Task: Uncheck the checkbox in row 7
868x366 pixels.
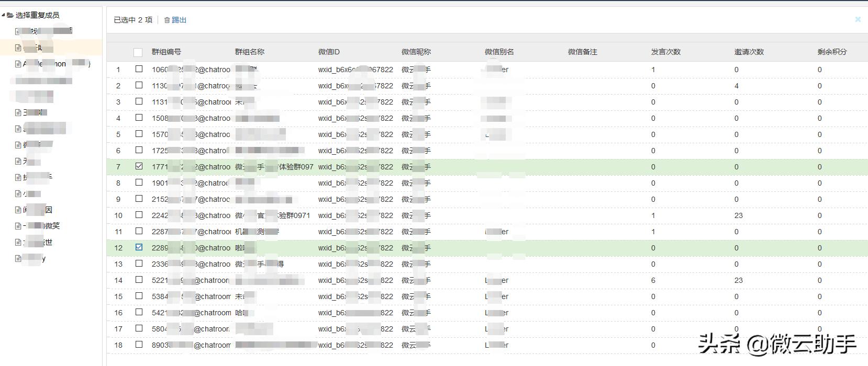Action: coord(139,166)
